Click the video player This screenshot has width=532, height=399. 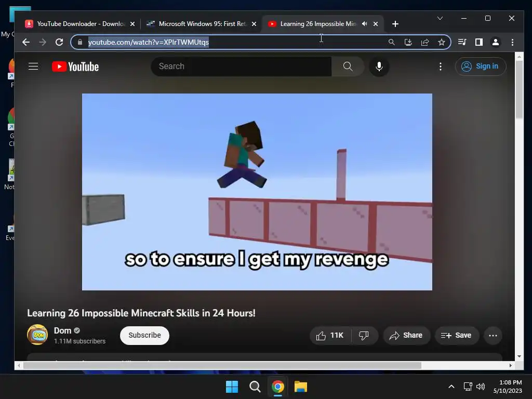257,192
